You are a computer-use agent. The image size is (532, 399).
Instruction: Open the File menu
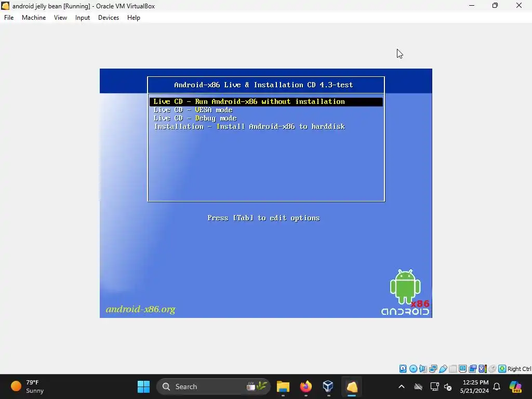[9, 18]
